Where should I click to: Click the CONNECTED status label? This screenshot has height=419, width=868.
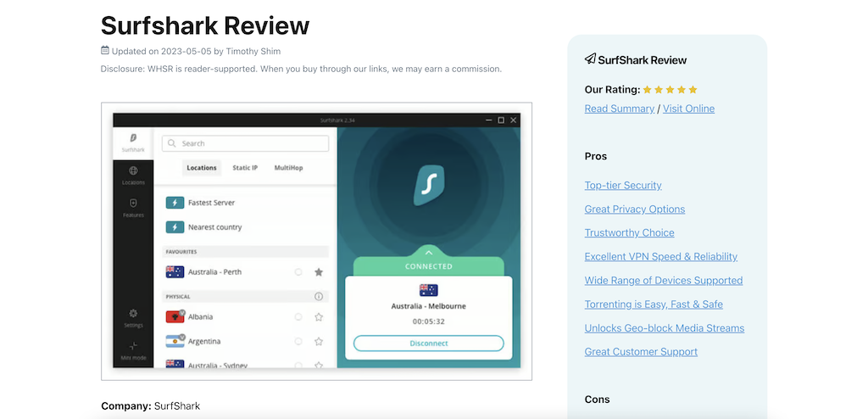pyautogui.click(x=428, y=266)
